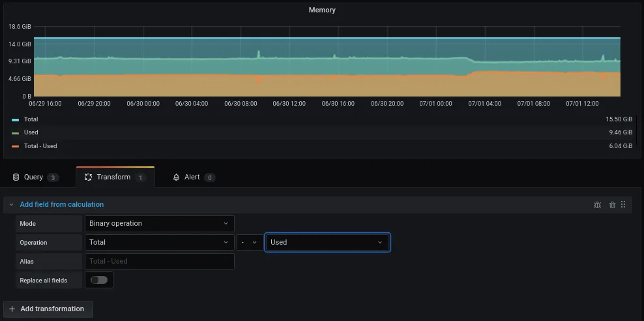Viewport: 644px width, 321px height.
Task: Open the Alert tab
Action: coord(194,177)
